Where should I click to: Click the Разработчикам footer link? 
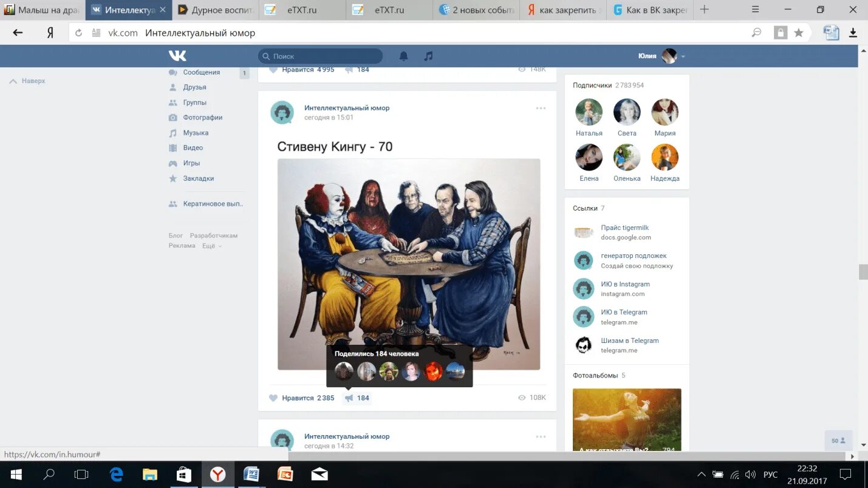[214, 236]
